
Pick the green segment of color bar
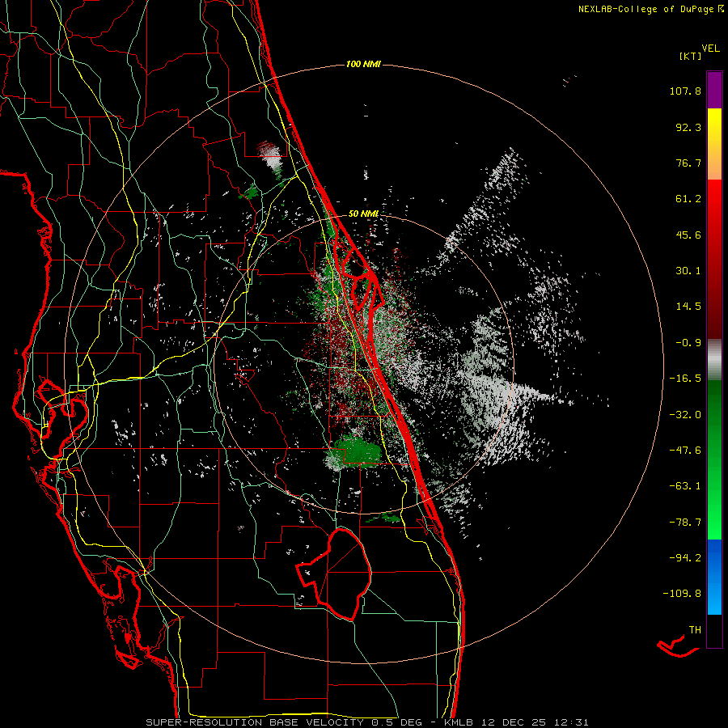coord(714,459)
